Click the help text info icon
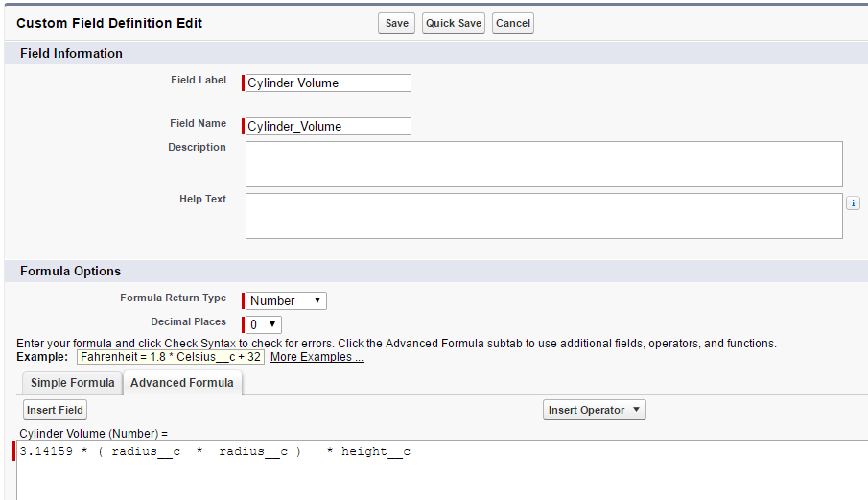The height and width of the screenshot is (500, 868). pos(853,203)
